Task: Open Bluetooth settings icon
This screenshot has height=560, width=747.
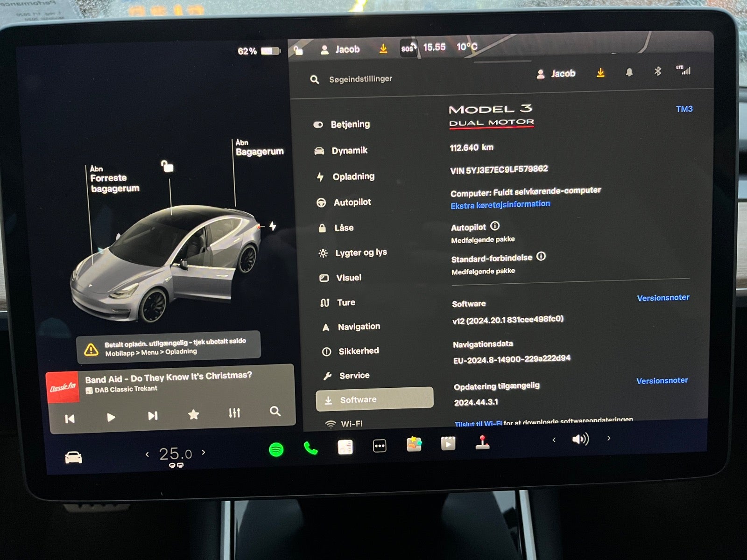Action: pyautogui.click(x=658, y=71)
